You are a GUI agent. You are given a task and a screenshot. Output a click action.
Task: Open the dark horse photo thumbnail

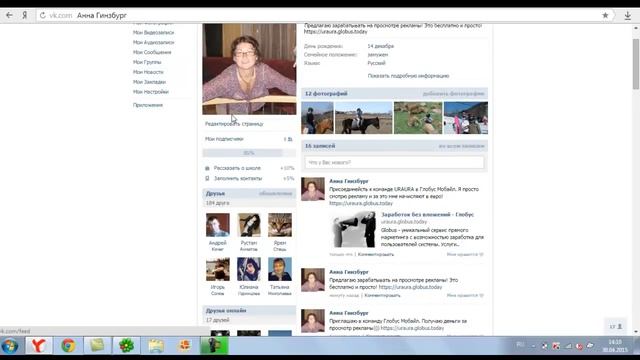tap(364, 118)
